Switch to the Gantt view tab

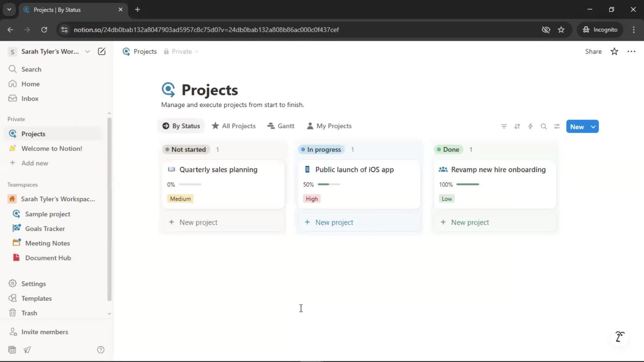pyautogui.click(x=281, y=126)
